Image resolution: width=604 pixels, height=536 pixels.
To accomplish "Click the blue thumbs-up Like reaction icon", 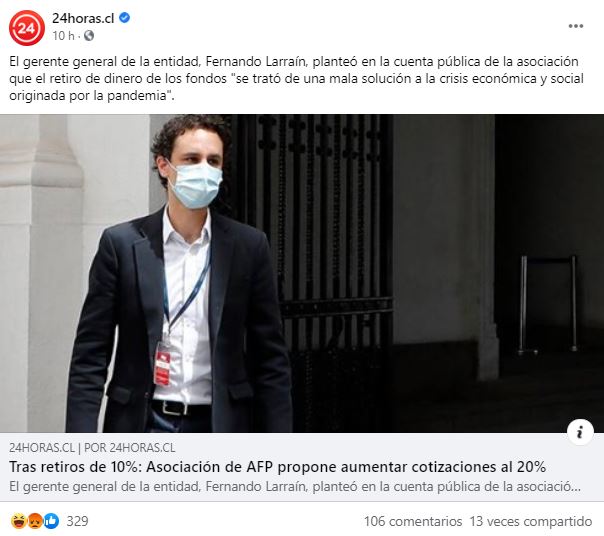I will coord(51,521).
